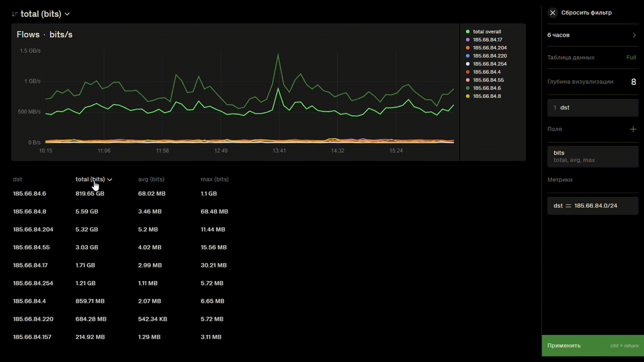Select table row dst 185.66.84.4
This screenshot has height=362, width=644.
click(30, 301)
